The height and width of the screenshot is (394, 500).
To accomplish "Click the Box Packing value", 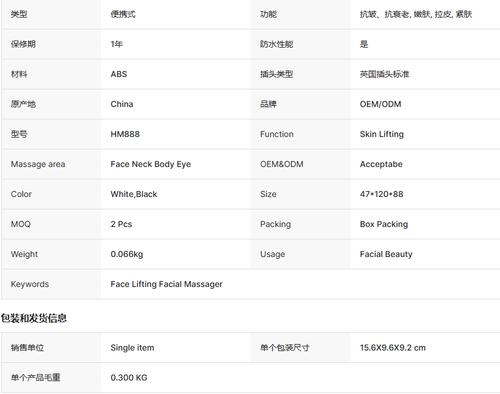I will pyautogui.click(x=384, y=224).
